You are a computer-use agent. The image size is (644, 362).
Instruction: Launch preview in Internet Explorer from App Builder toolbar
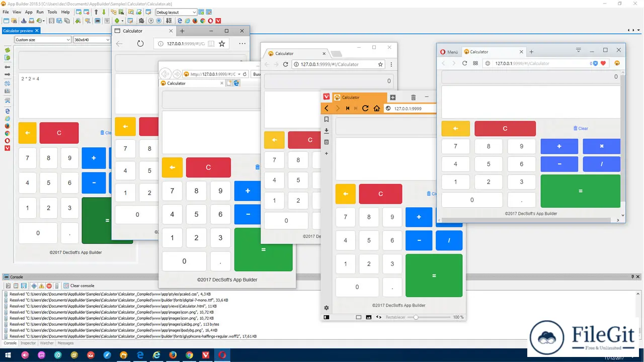coord(187,21)
